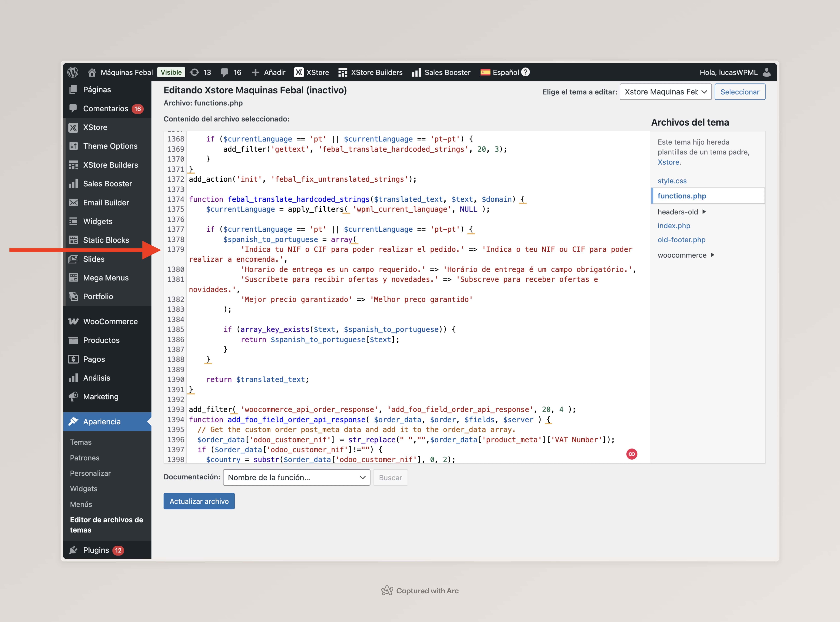Viewport: 840px width, 622px height.
Task: Click the WordPress logo icon
Action: tap(73, 72)
